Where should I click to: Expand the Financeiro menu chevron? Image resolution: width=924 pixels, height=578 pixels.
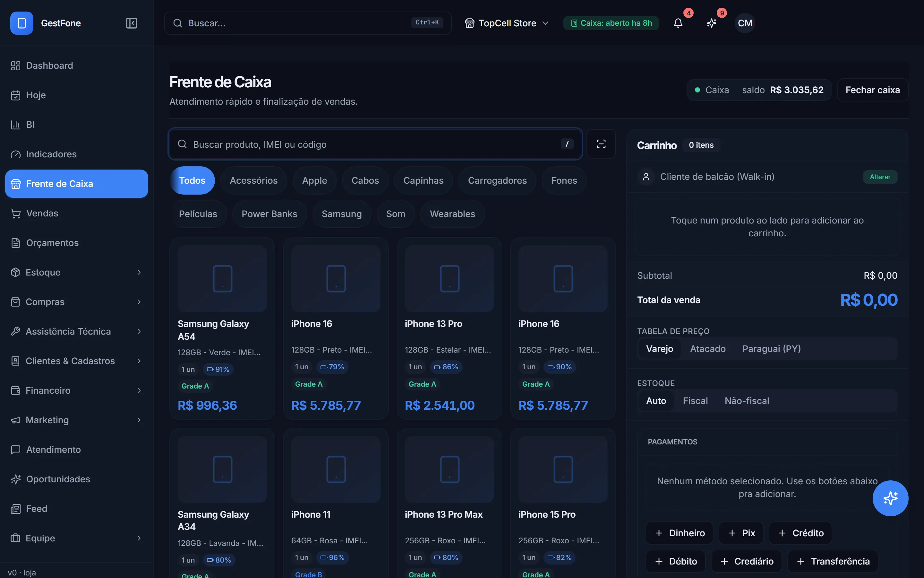pos(139,390)
